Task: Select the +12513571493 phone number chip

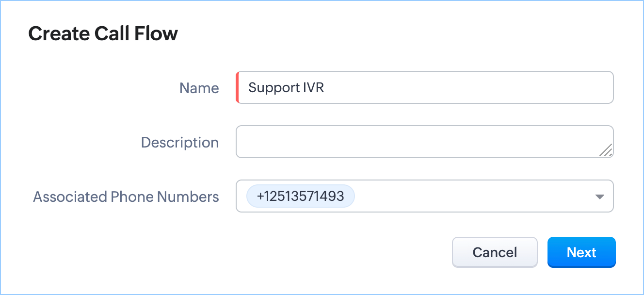Action: 300,197
